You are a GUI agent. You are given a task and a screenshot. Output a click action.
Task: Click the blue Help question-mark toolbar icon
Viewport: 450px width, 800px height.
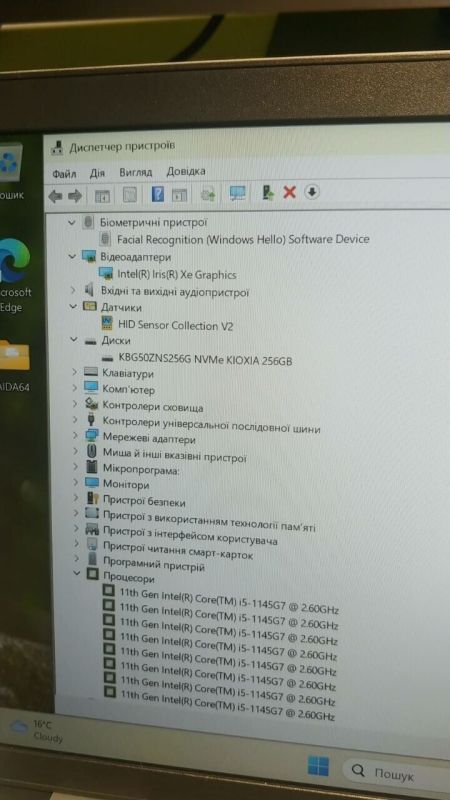coord(158,194)
